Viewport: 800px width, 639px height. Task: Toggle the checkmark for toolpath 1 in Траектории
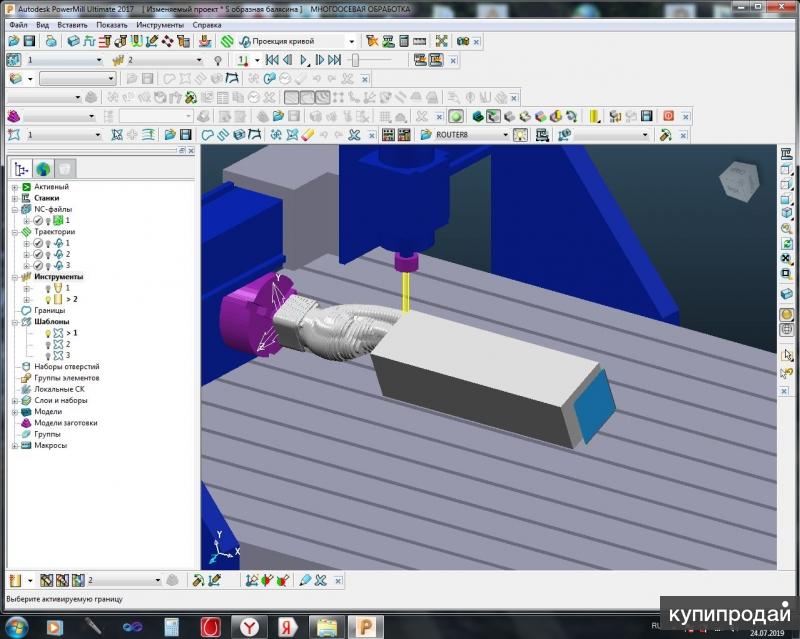point(37,243)
